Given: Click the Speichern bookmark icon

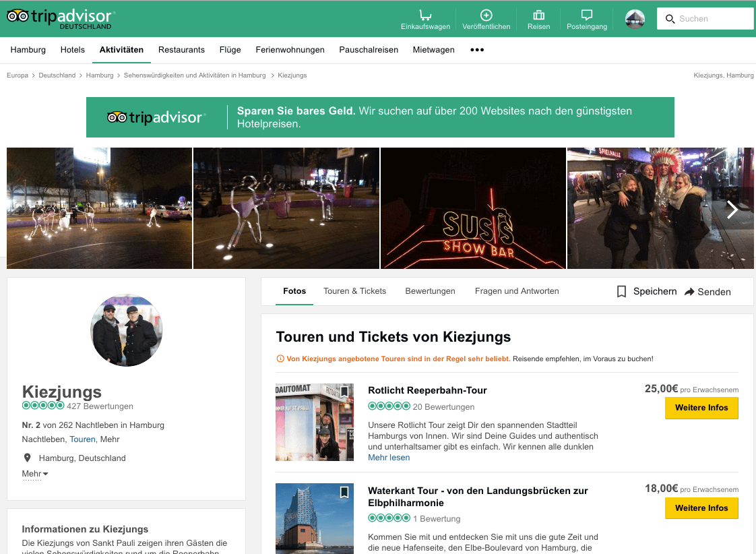Looking at the screenshot, I should pyautogui.click(x=621, y=291).
